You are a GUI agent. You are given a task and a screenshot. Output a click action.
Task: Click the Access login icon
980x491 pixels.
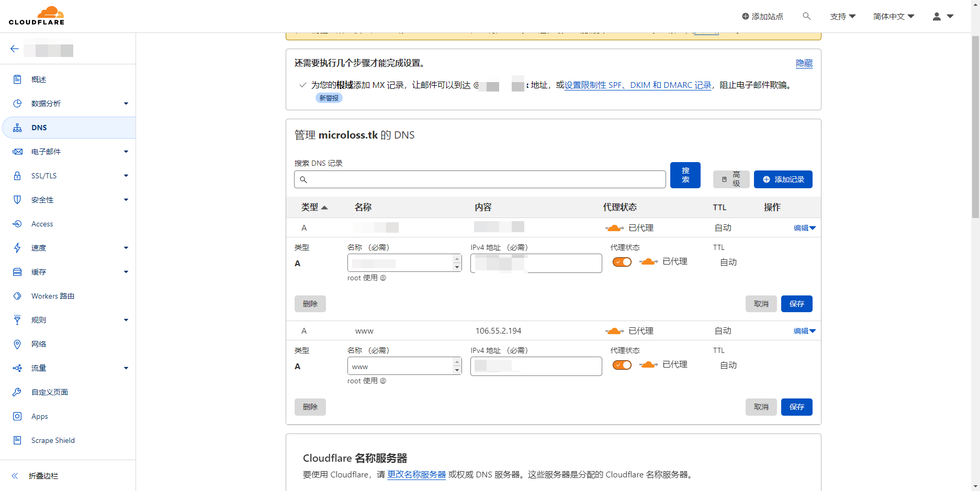pos(17,224)
